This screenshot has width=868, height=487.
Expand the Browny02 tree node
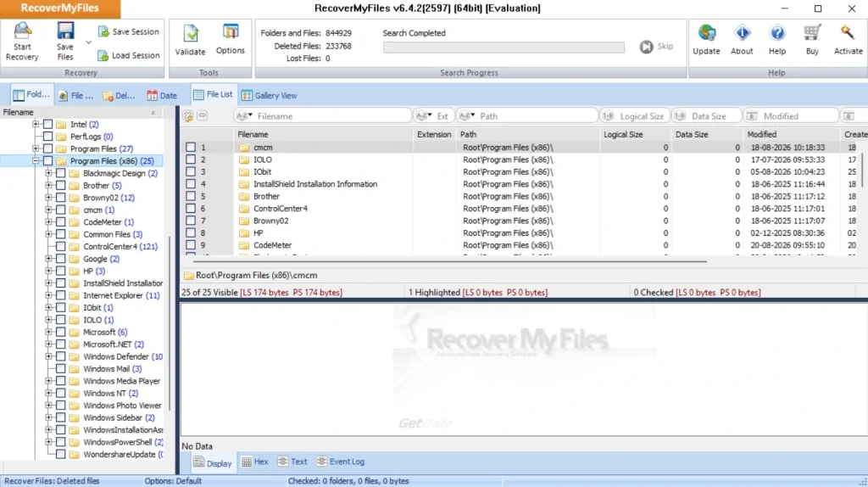coord(48,197)
